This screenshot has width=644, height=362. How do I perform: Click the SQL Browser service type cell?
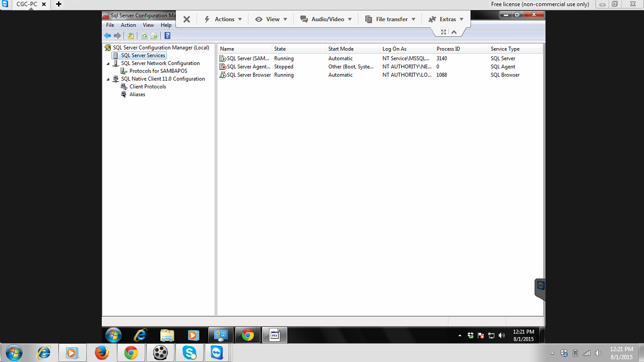(x=505, y=75)
